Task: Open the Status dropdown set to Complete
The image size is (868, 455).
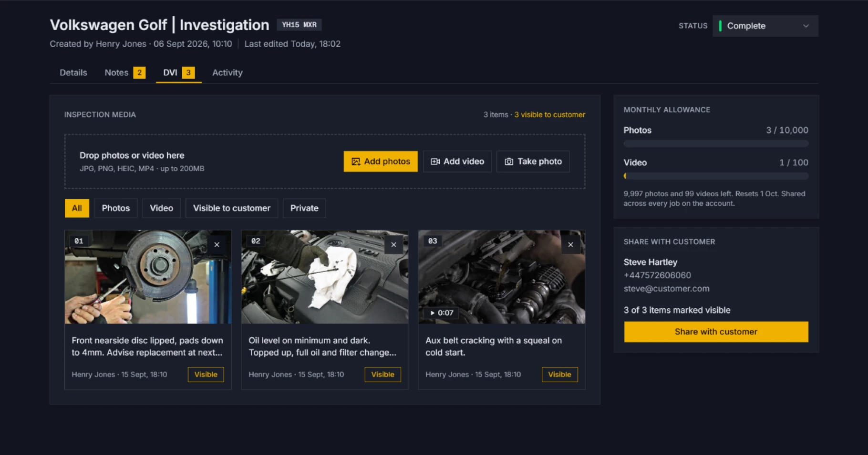Action: click(765, 26)
